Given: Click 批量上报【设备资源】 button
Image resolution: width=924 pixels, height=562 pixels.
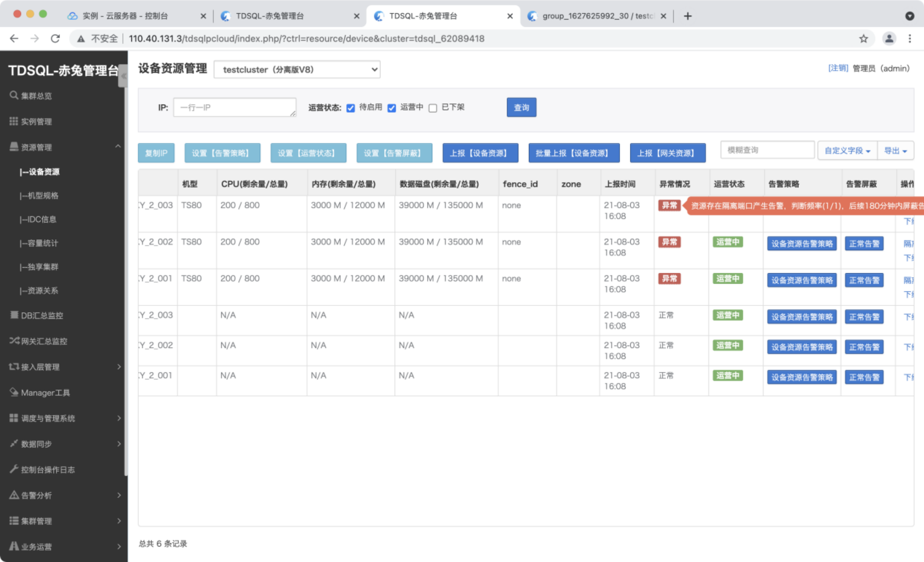Looking at the screenshot, I should point(574,153).
